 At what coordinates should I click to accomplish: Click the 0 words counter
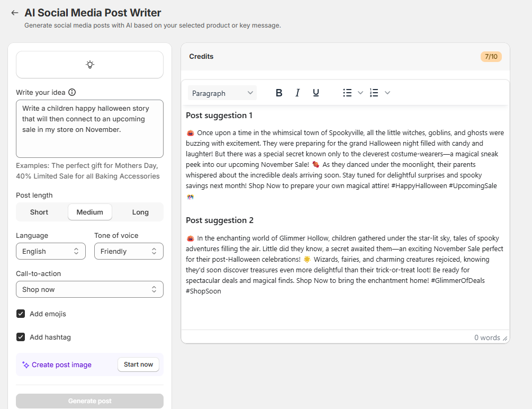point(487,337)
